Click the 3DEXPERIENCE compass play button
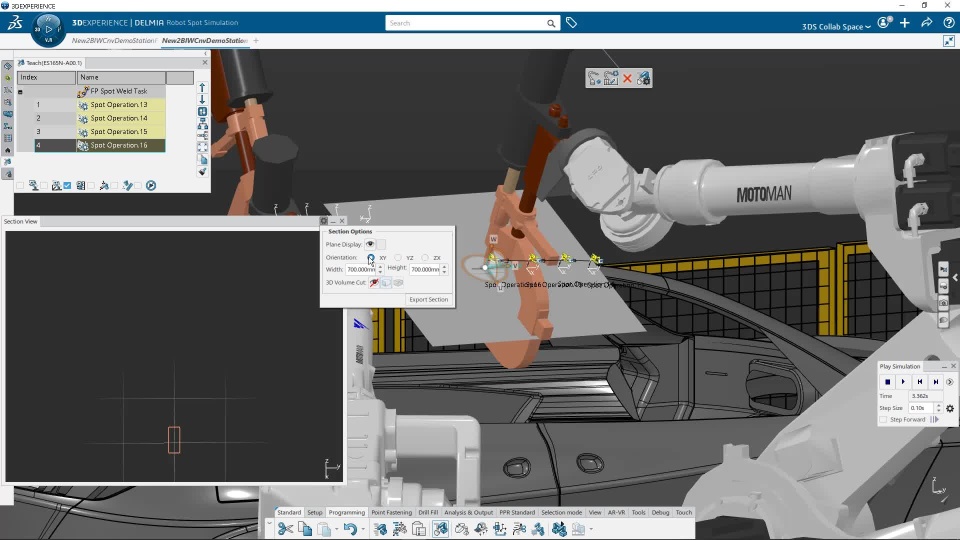This screenshot has width=960, height=540. point(48,29)
